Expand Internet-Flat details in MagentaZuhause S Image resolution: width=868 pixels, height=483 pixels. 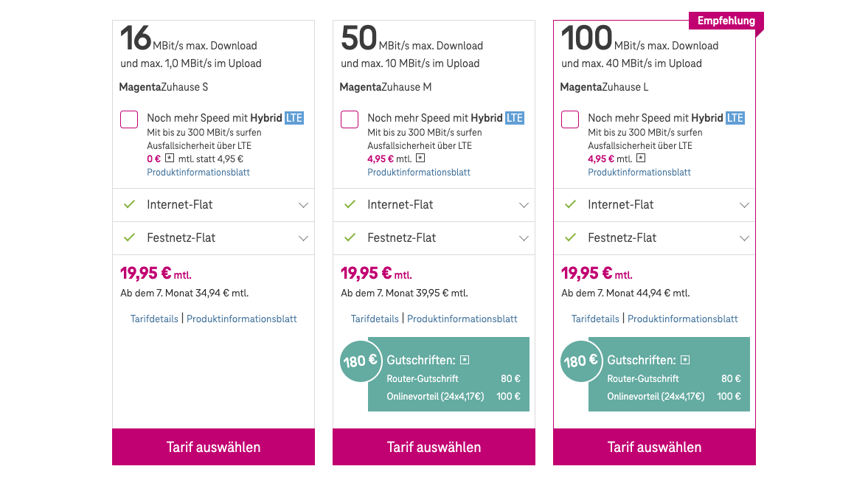pos(214,205)
